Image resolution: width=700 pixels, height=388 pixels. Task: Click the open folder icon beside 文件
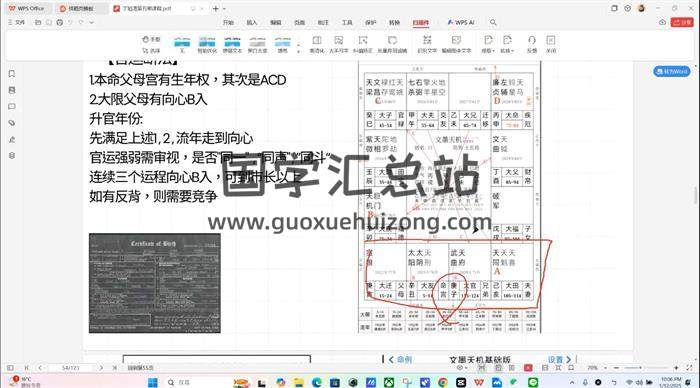coord(38,22)
